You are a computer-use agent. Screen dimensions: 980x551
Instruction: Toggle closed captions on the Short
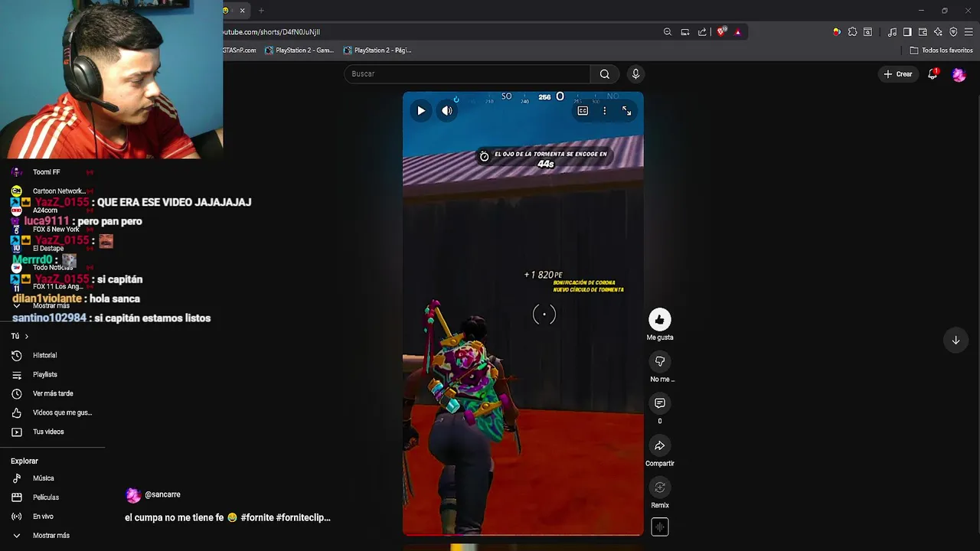pos(583,111)
